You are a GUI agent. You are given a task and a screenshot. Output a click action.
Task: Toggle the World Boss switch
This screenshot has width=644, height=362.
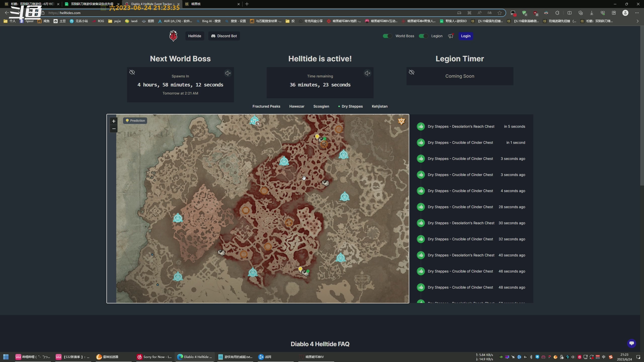tap(387, 36)
